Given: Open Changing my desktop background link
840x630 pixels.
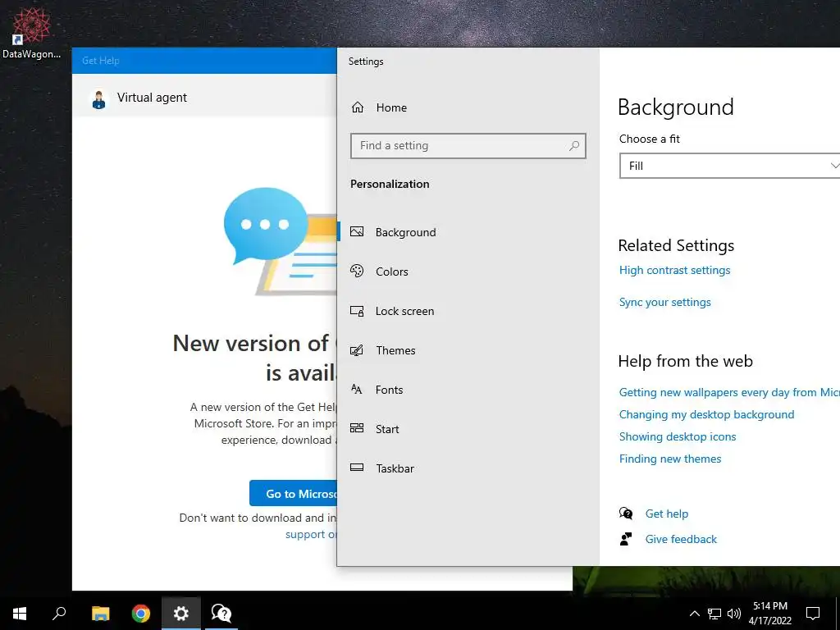Looking at the screenshot, I should tap(706, 414).
